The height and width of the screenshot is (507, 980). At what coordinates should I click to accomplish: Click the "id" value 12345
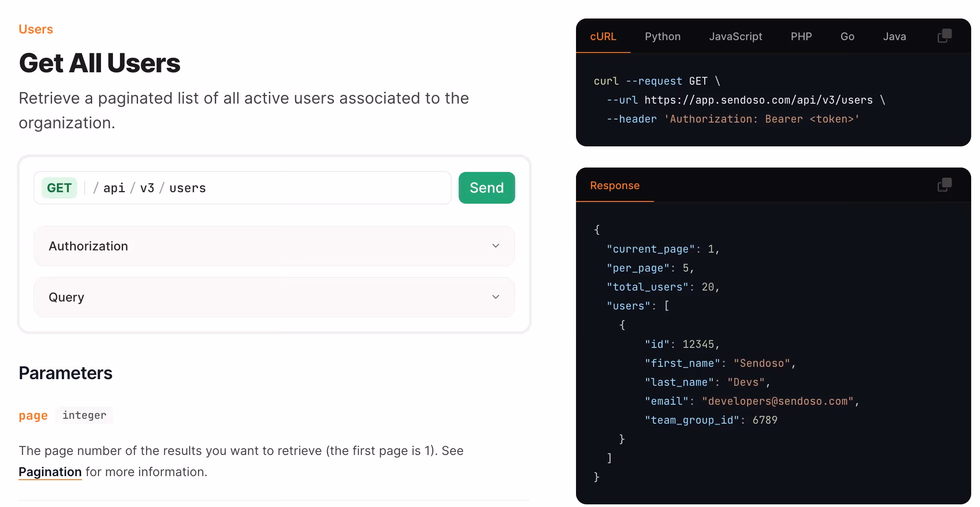[x=698, y=344]
